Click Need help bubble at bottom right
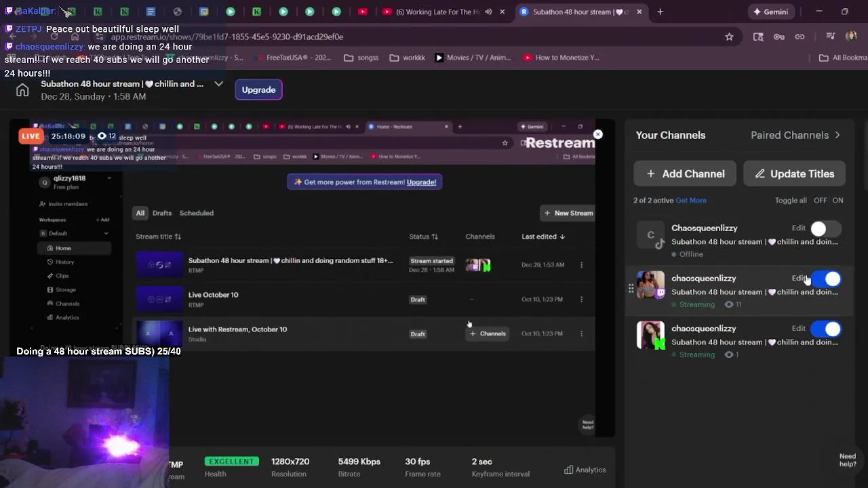Screen dimensions: 868x488 pyautogui.click(x=848, y=460)
